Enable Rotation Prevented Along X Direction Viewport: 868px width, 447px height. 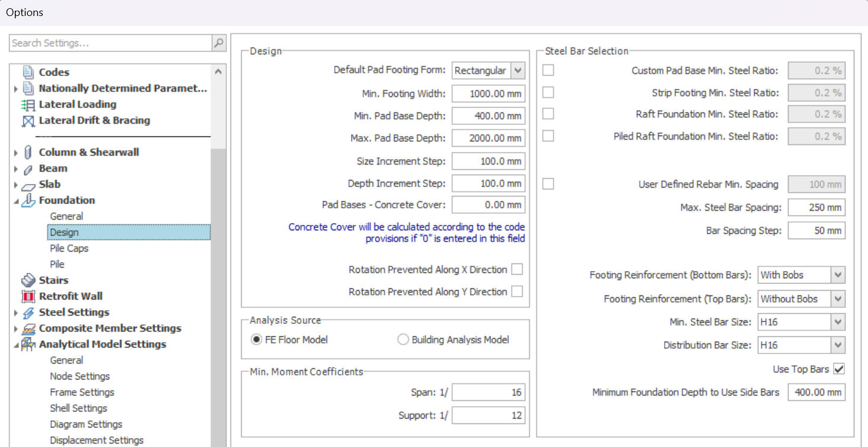tap(517, 269)
